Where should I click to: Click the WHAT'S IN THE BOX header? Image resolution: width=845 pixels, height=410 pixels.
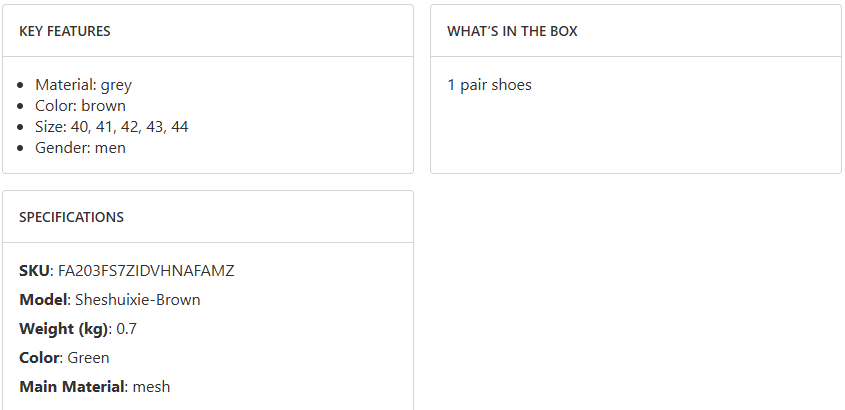[x=512, y=31]
